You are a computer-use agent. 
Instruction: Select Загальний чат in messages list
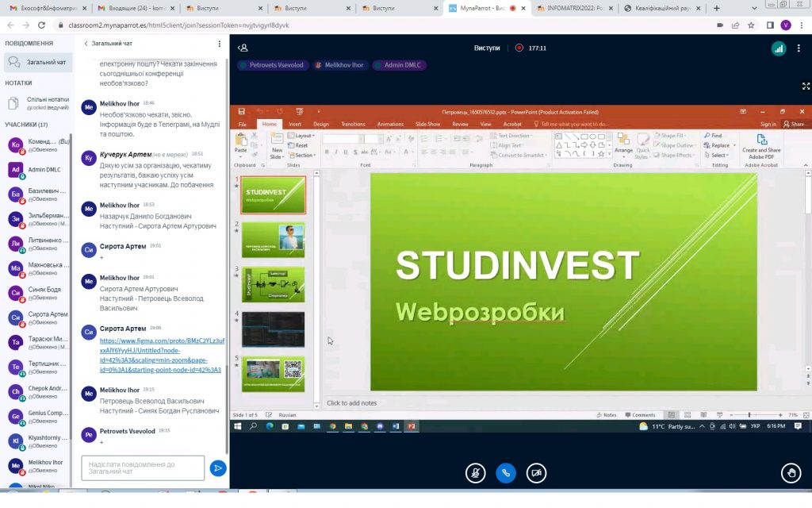(x=37, y=62)
